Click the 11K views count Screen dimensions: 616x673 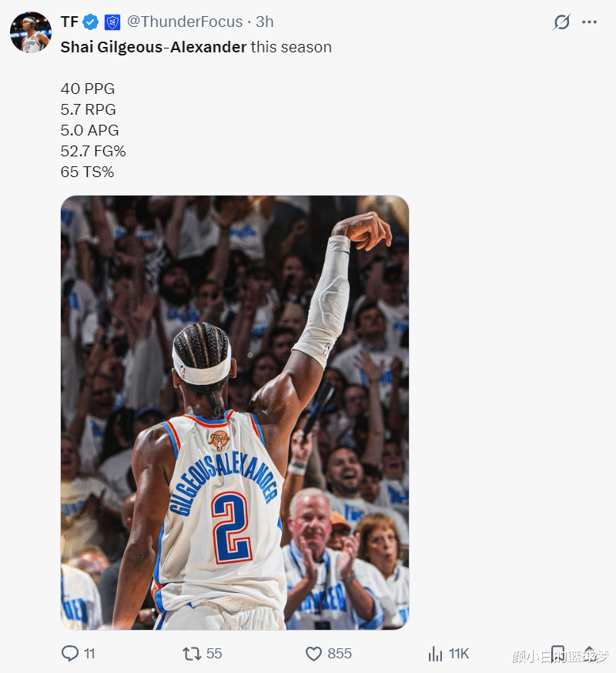459,654
